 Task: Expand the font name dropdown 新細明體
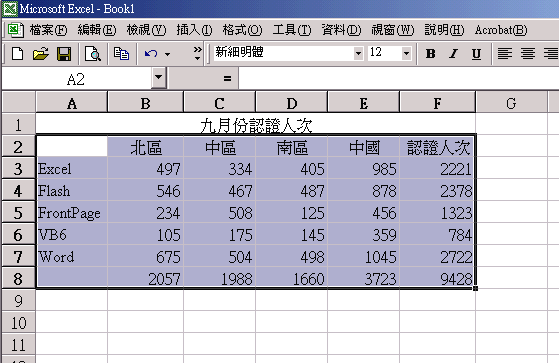point(358,54)
